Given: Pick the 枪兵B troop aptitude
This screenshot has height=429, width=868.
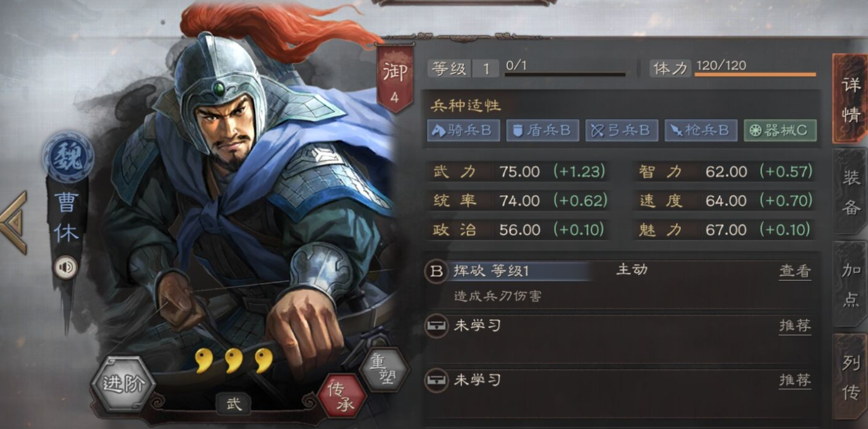Looking at the screenshot, I should 701,130.
